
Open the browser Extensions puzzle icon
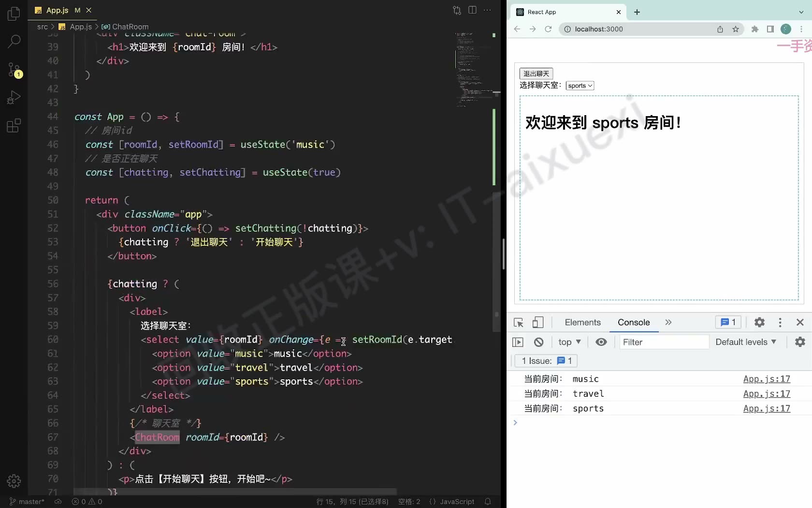[755, 29]
